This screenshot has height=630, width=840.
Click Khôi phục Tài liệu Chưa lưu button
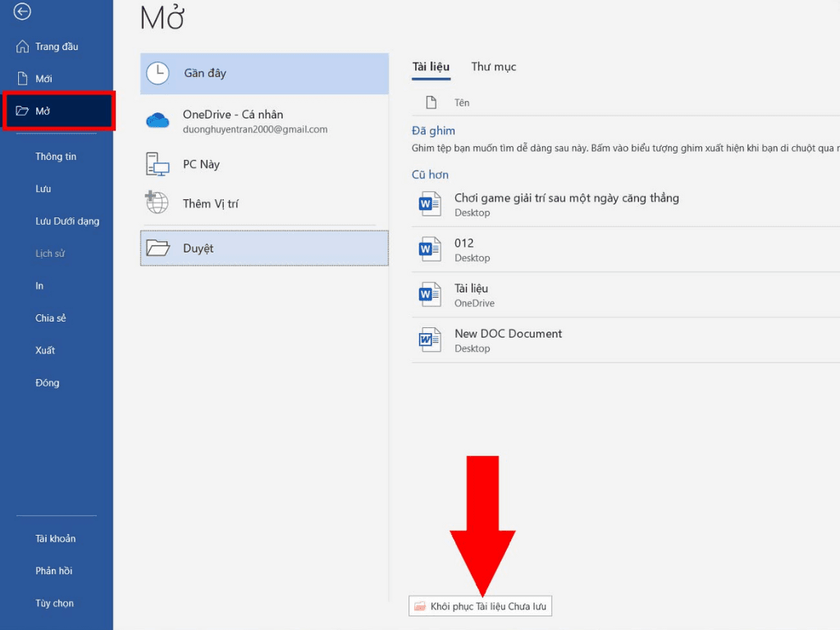[x=481, y=606]
